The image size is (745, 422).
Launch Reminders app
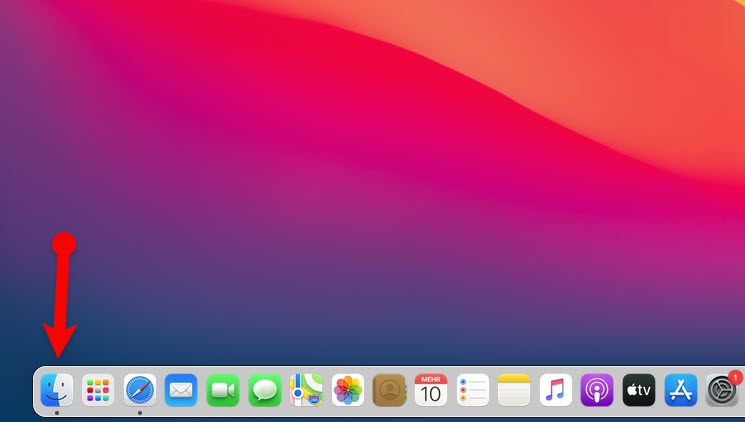tap(472, 390)
